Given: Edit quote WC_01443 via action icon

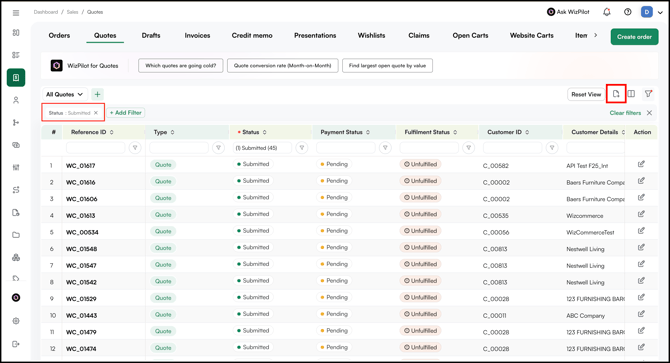Looking at the screenshot, I should coord(641,314).
